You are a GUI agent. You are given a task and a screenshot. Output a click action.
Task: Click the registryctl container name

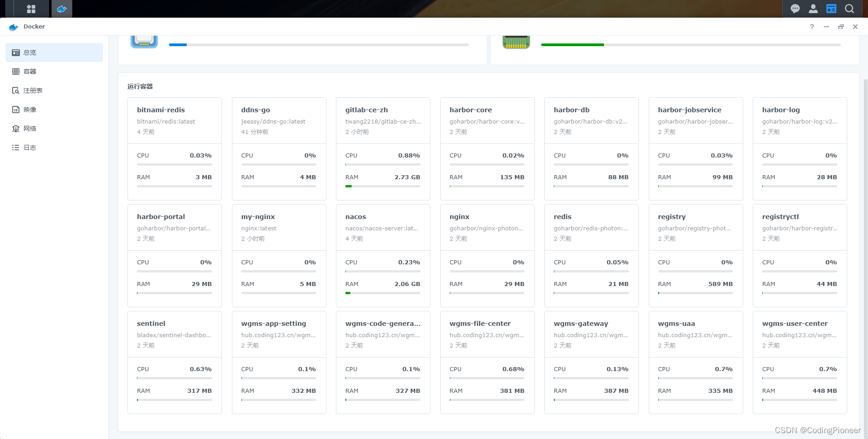tap(780, 217)
